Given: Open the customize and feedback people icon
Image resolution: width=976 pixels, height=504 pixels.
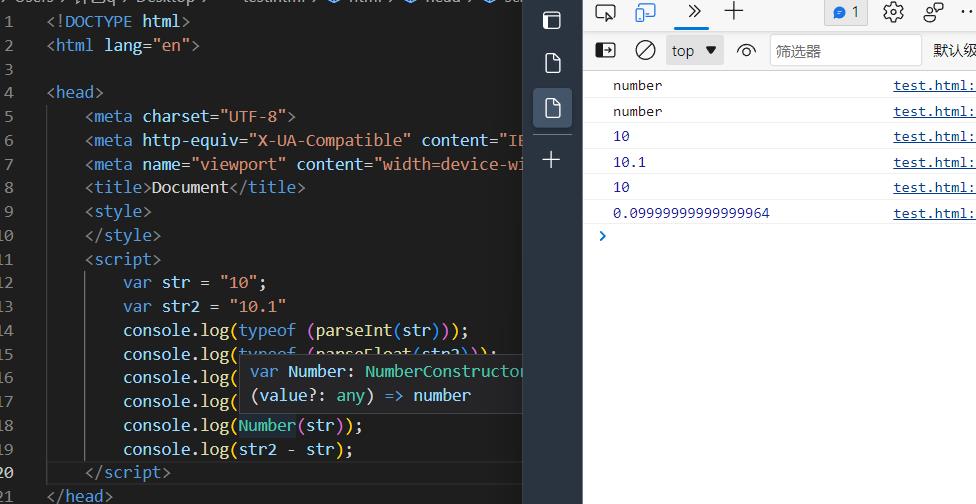Looking at the screenshot, I should pyautogui.click(x=933, y=12).
